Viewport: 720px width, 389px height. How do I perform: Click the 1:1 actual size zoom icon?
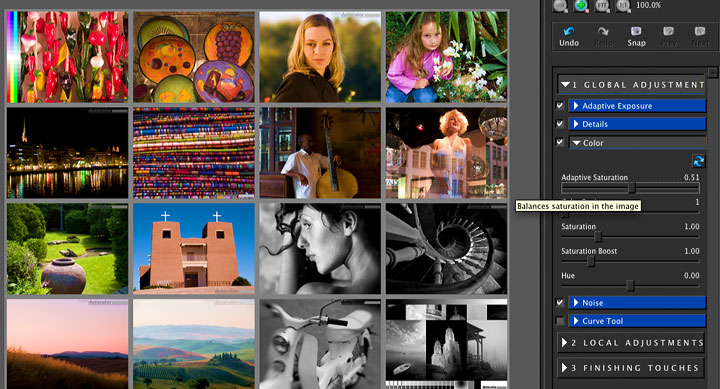[x=623, y=6]
